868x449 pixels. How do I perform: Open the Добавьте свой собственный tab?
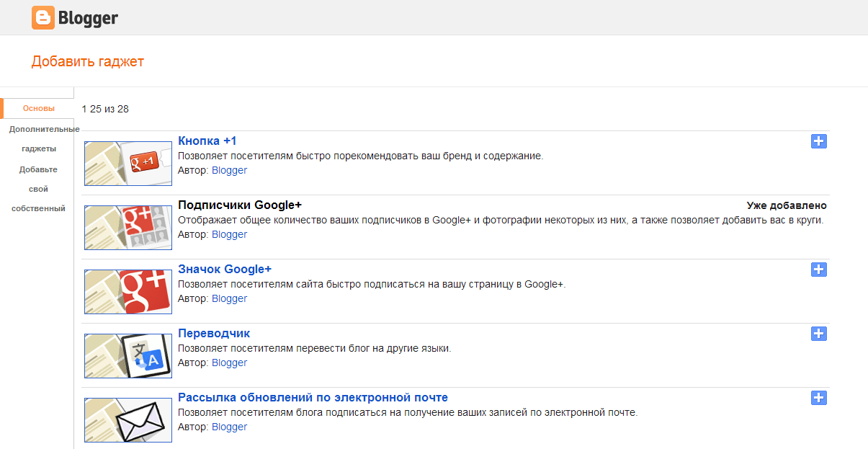pyautogui.click(x=38, y=189)
